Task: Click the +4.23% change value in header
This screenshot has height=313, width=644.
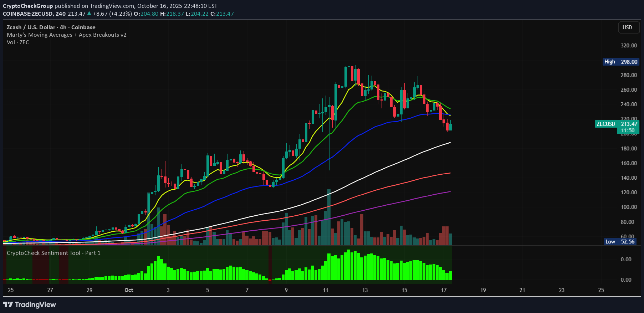Action: point(121,14)
